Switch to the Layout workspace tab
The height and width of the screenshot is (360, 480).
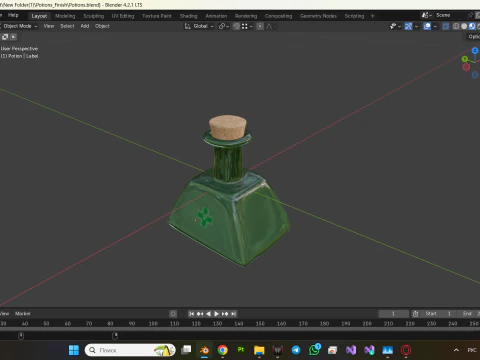tap(39, 16)
